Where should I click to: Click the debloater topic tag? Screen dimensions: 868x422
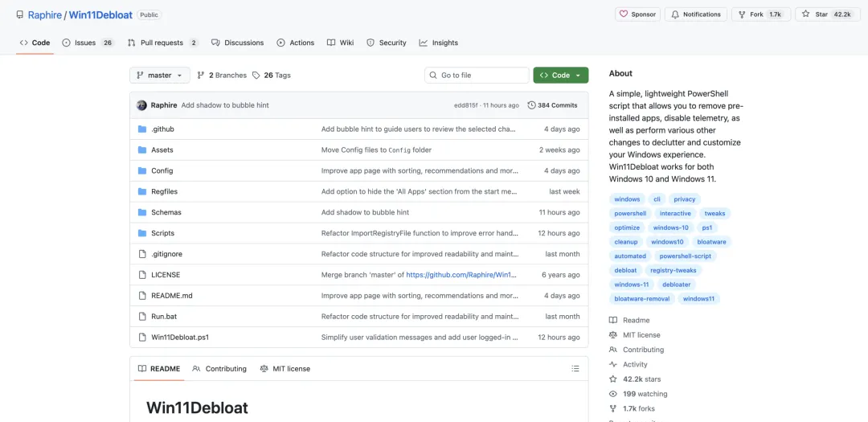tap(677, 285)
